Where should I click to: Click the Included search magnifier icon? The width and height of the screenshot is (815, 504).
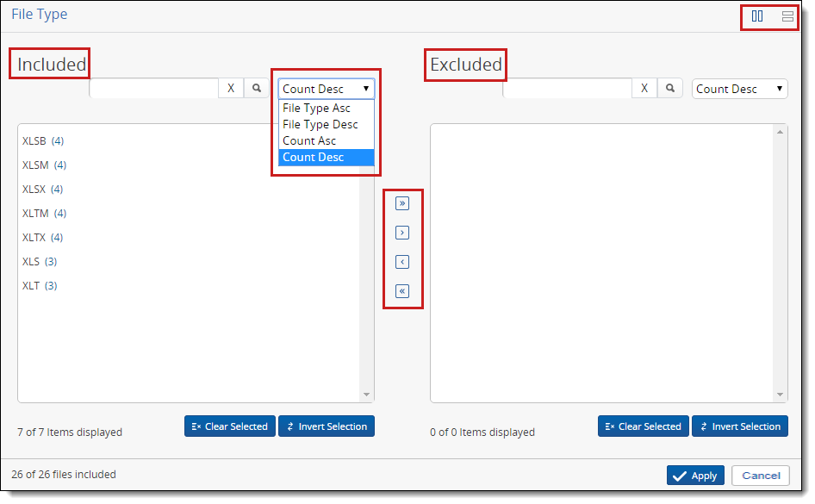tap(256, 87)
